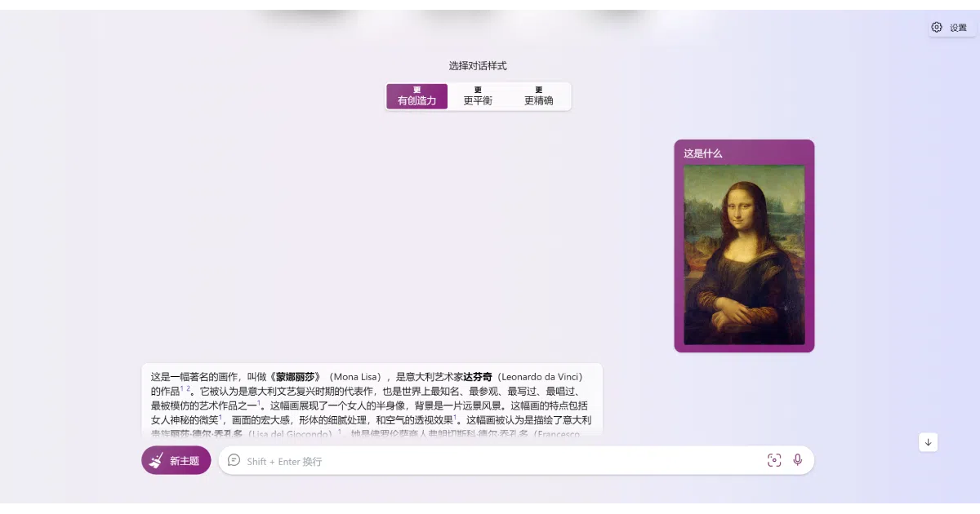Open citation after 透视效果
The image size is (980, 514).
pyautogui.click(x=456, y=417)
